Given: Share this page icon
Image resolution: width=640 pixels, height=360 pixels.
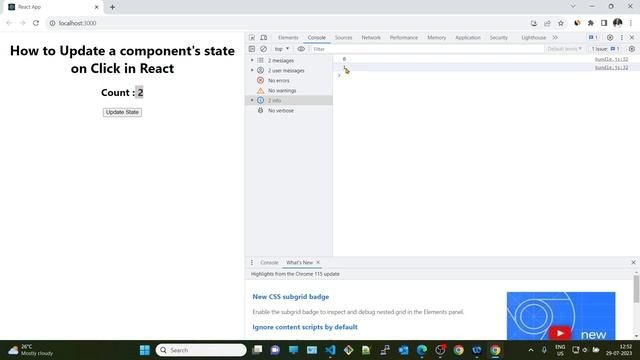Looking at the screenshot, I should (x=547, y=23).
